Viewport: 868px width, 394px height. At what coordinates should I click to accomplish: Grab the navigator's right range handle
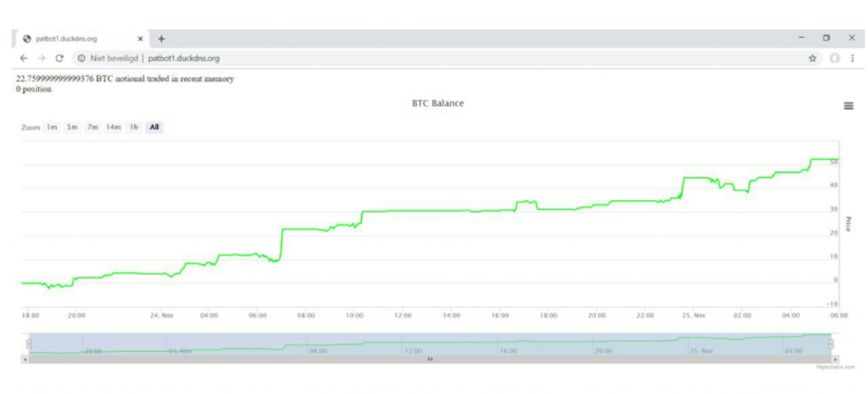point(831,344)
